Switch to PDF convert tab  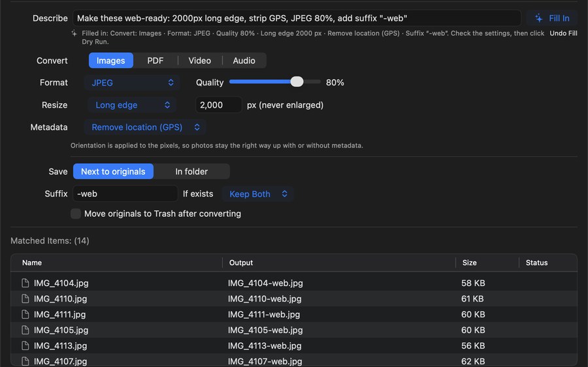pyautogui.click(x=155, y=60)
